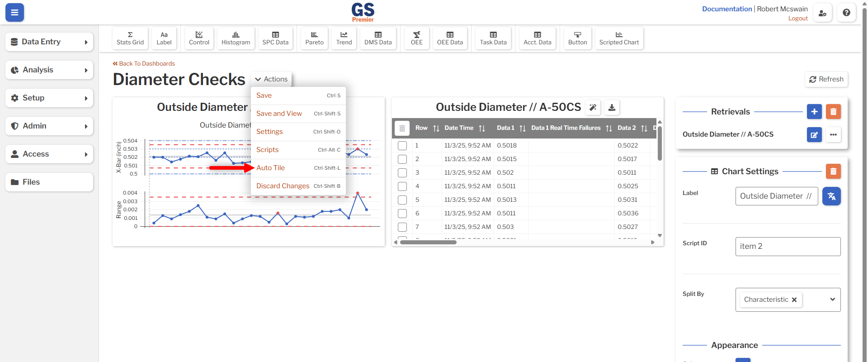Click the translate icon next to Label field
This screenshot has height=362, width=868.
pos(831,196)
